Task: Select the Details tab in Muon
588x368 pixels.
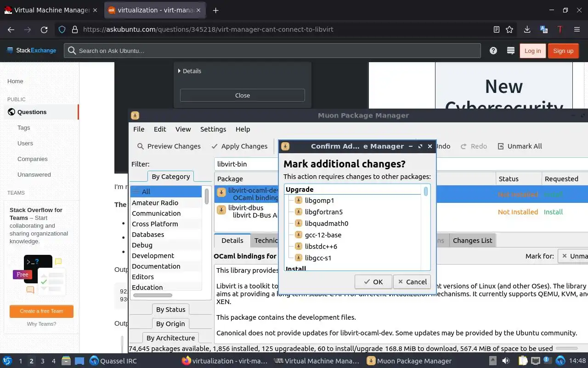Action: pyautogui.click(x=232, y=240)
